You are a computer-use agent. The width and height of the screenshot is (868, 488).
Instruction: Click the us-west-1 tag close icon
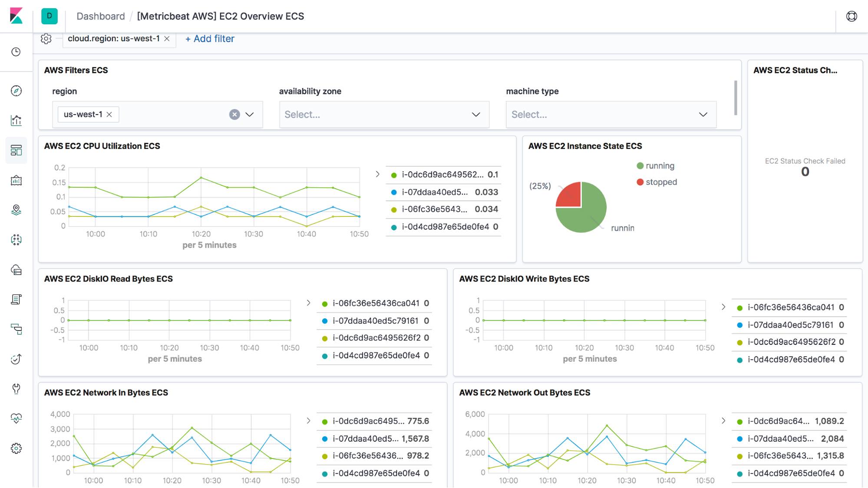(x=109, y=115)
